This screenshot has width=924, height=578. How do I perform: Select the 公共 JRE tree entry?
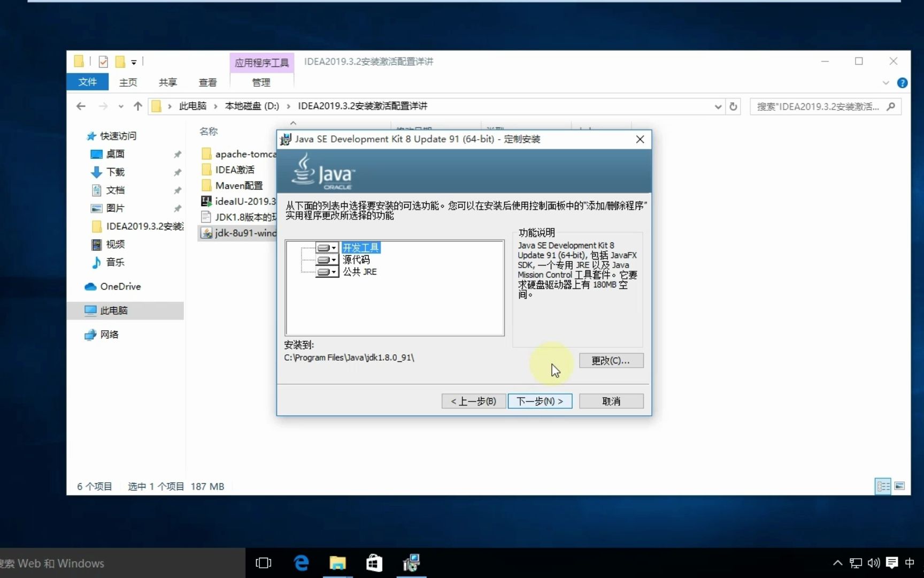[360, 272]
